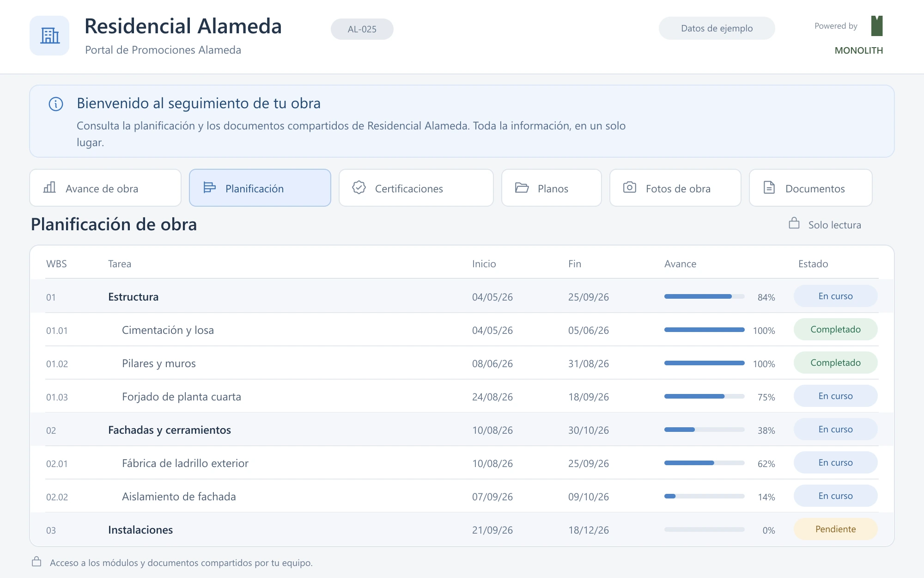Click the footer lock icon beside Acceso text
The image size is (924, 578).
click(36, 561)
